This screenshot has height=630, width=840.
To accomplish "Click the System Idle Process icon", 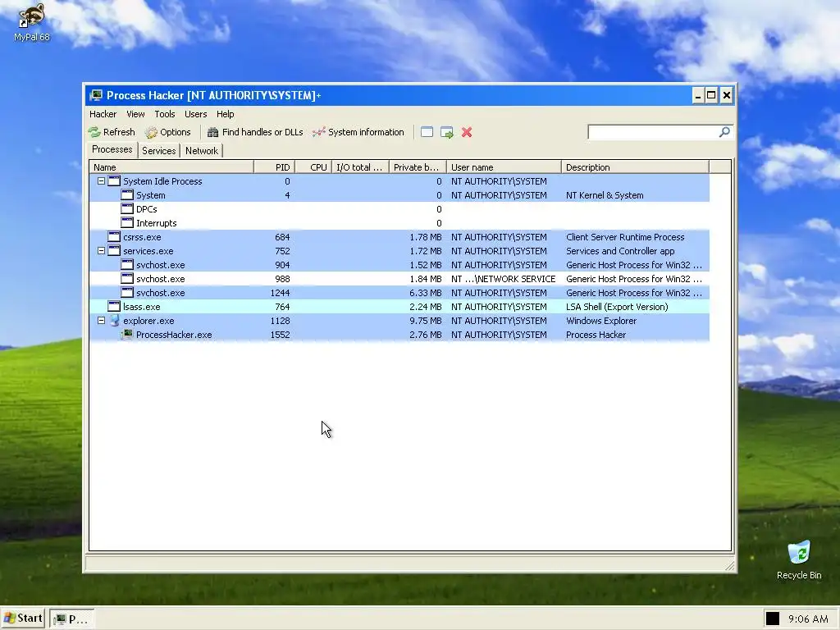I will tap(114, 181).
